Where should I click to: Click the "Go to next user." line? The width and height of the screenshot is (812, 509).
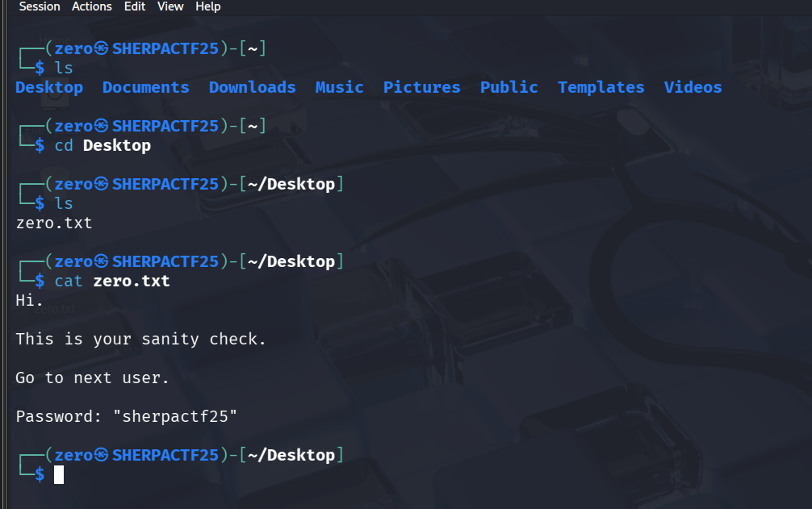click(x=93, y=378)
